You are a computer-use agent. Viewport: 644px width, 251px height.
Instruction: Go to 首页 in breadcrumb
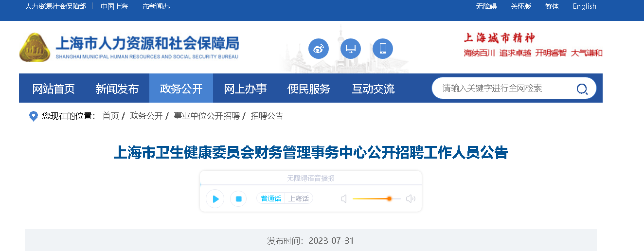[110, 116]
